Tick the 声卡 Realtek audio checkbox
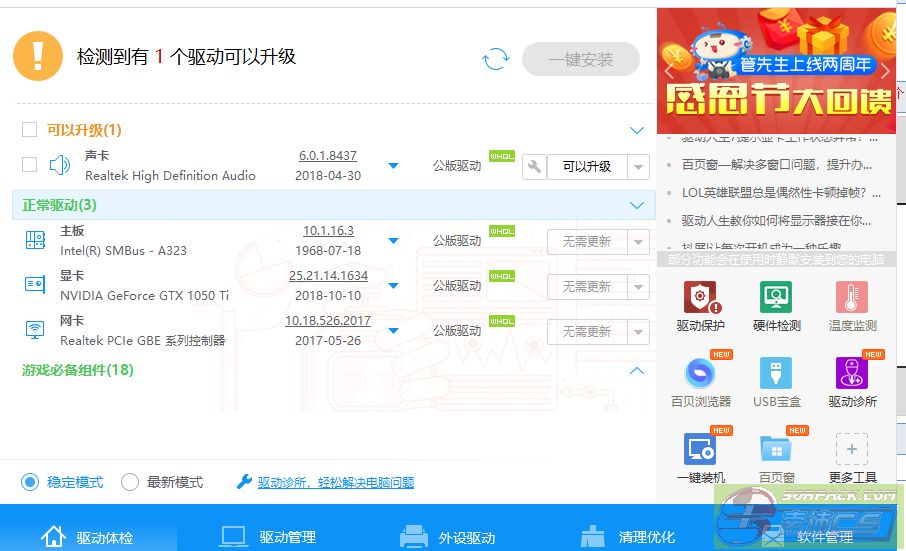The height and width of the screenshot is (551, 906). coord(29,165)
